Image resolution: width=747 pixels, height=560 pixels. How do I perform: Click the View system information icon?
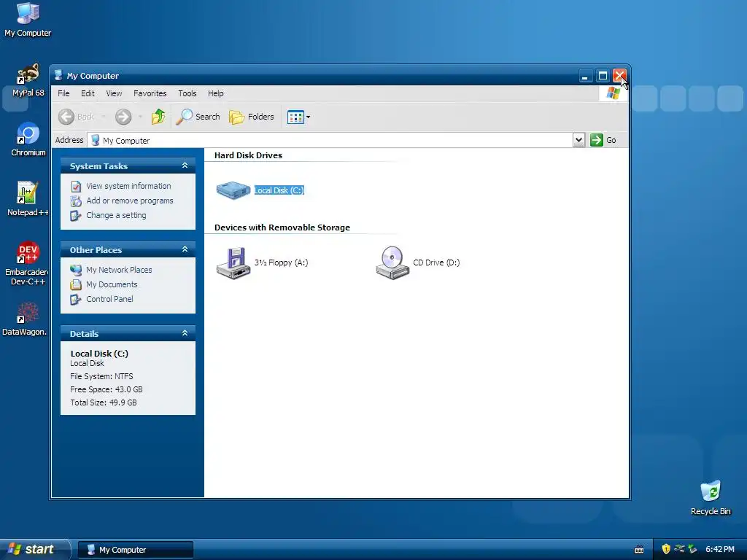76,186
